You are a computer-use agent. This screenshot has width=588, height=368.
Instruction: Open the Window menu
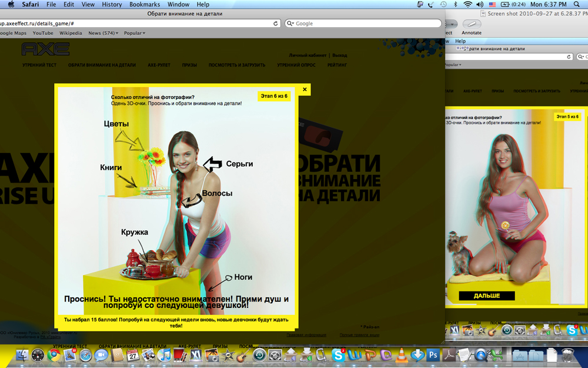click(178, 4)
